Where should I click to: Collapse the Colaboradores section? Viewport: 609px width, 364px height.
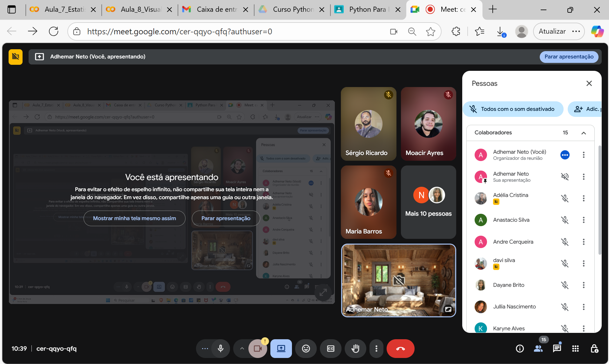pos(584,133)
